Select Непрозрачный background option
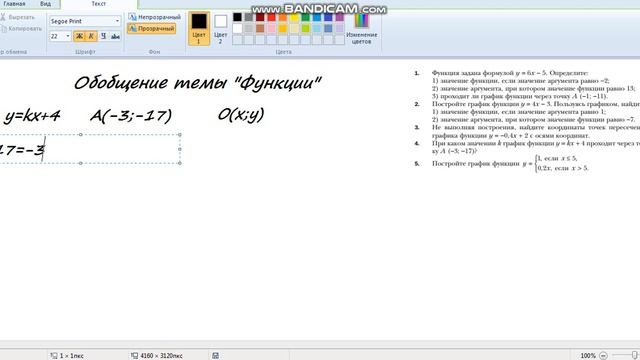This screenshot has width=640, height=360. coord(154,17)
